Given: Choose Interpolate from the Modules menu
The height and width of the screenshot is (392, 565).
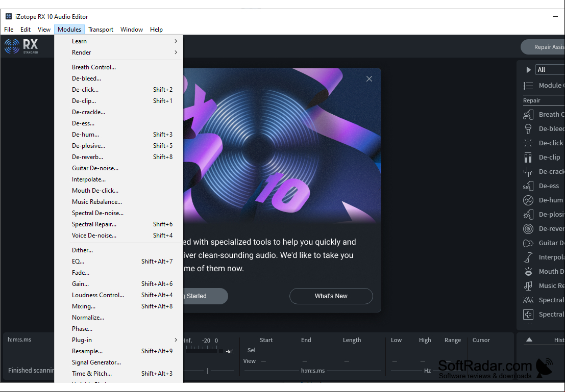Looking at the screenshot, I should pyautogui.click(x=118, y=179).
